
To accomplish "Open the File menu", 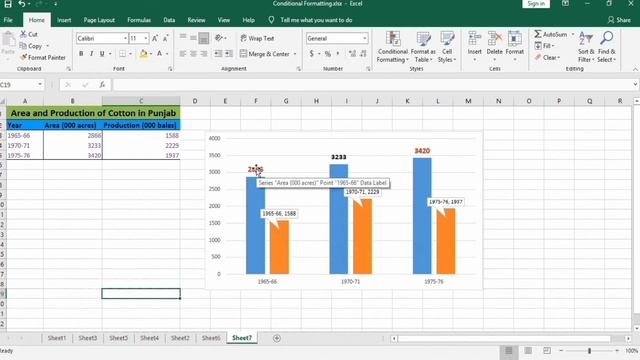I will tap(8, 20).
